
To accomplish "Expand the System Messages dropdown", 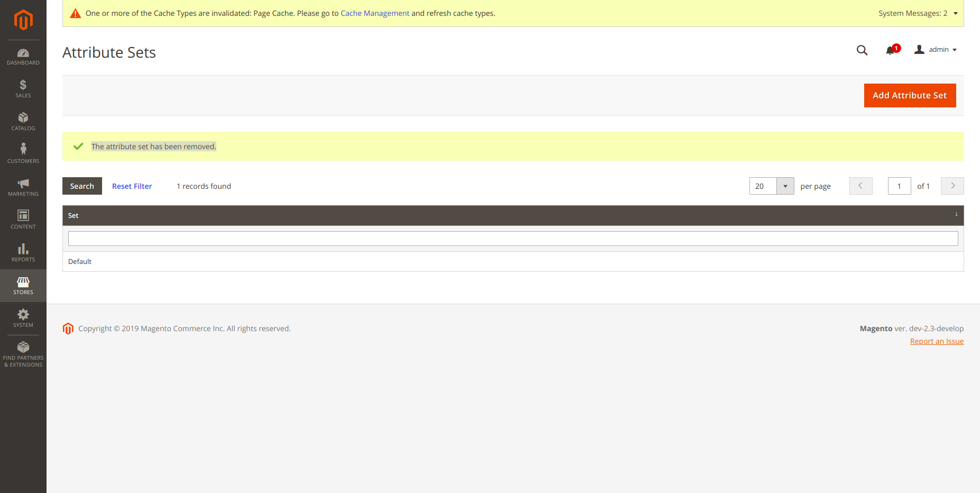I will click(919, 13).
